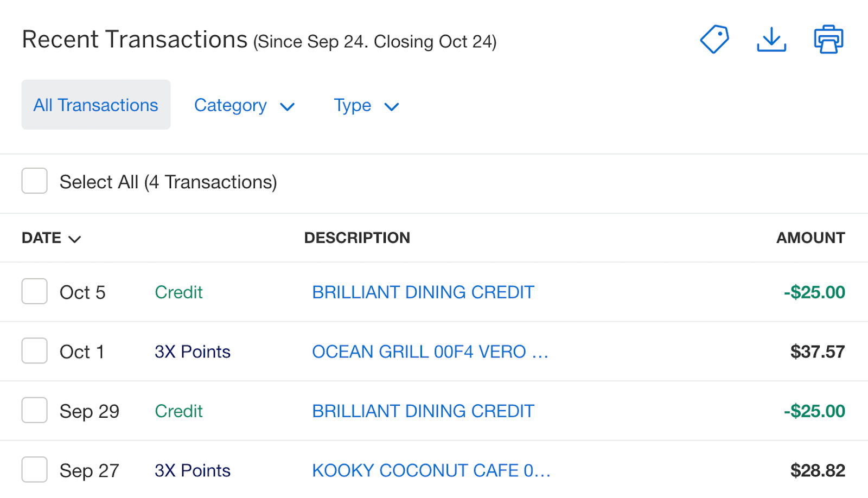Print transactions with the printer icon
Viewport: 868px width, 498px height.
[828, 39]
